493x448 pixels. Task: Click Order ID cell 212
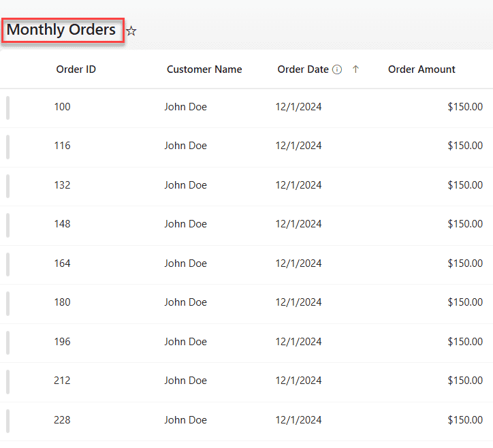click(x=62, y=381)
